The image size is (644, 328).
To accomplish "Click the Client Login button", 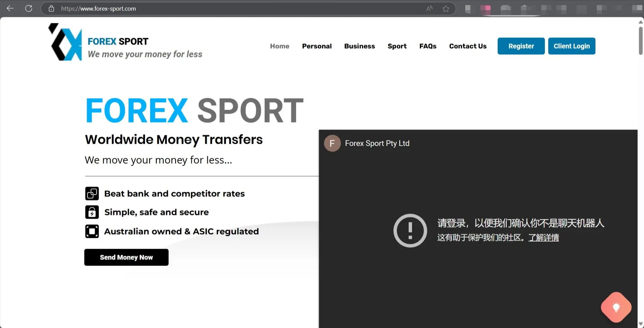I will pyautogui.click(x=572, y=46).
